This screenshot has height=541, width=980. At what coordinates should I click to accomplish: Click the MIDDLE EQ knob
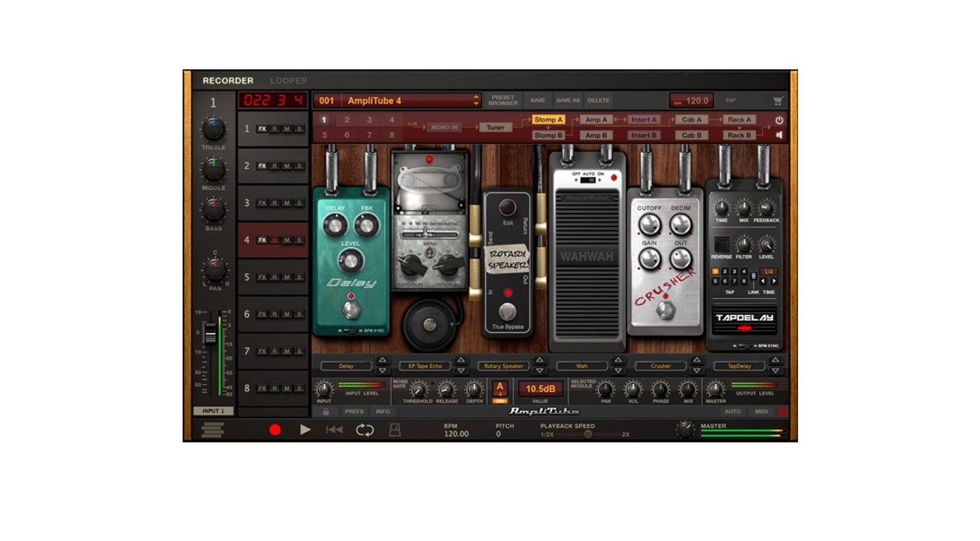(213, 169)
